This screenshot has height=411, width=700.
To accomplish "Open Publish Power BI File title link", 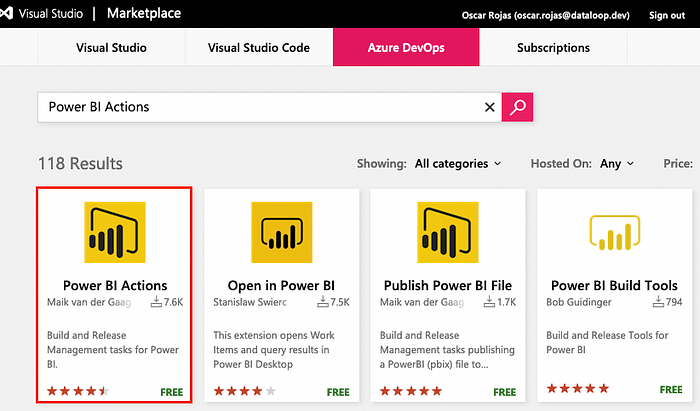I will tap(448, 285).
